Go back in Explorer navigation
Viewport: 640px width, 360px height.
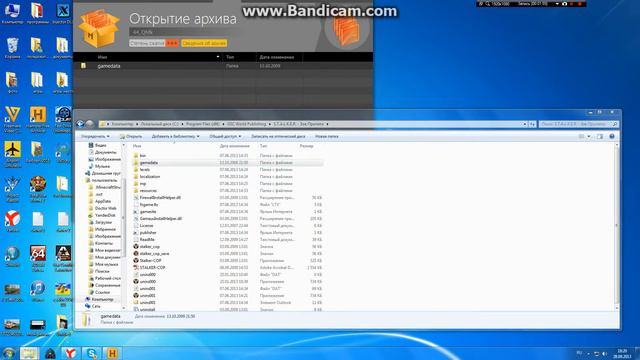pos(80,124)
